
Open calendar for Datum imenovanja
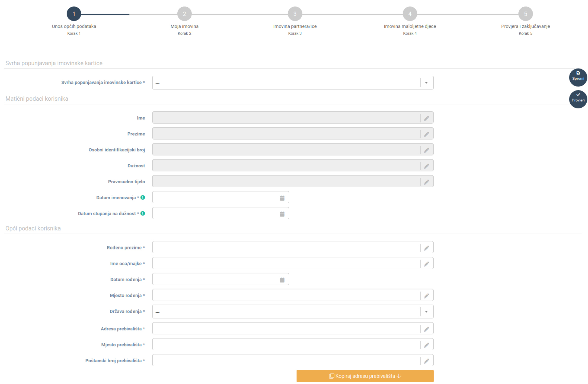click(282, 198)
